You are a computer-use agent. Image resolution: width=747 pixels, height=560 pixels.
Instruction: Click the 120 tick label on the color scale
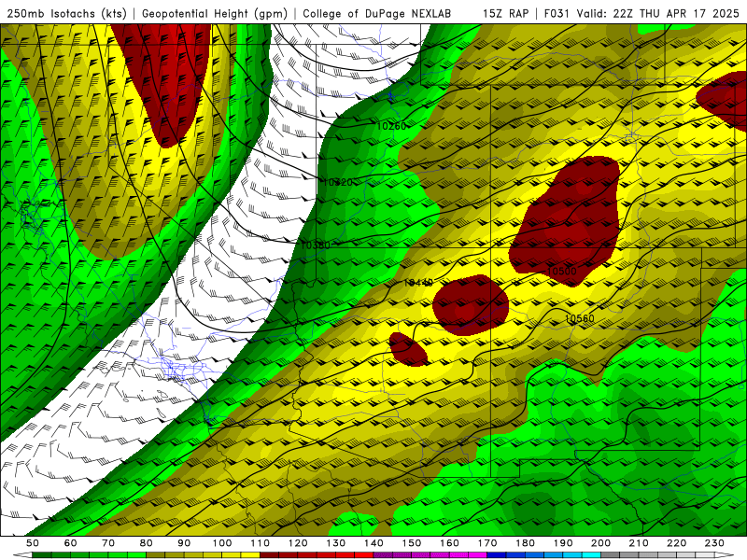(298, 543)
